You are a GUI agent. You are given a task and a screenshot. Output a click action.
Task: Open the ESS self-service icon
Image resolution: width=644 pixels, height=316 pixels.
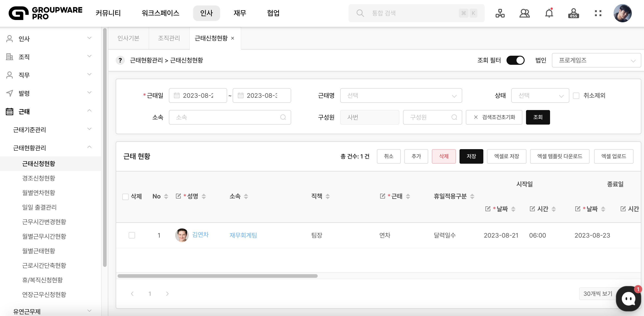(573, 13)
